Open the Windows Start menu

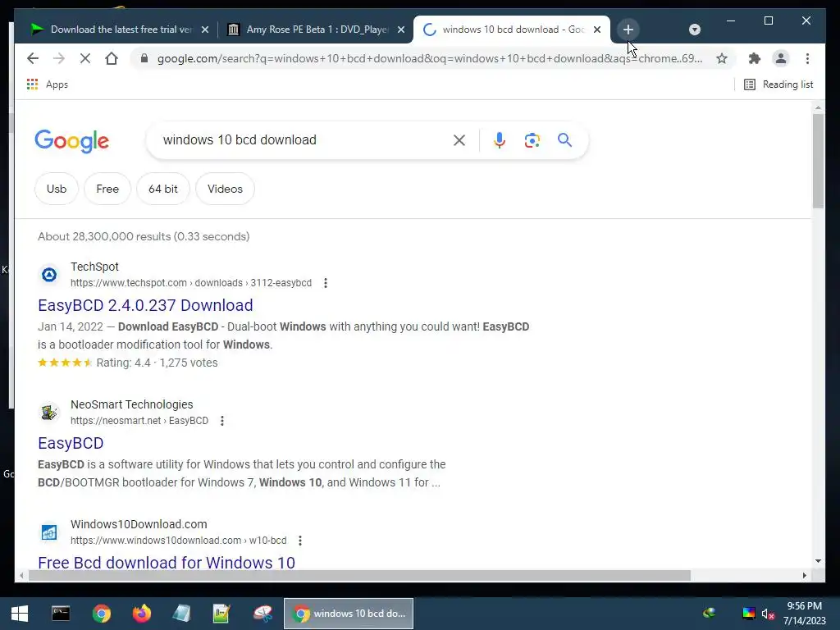20,614
